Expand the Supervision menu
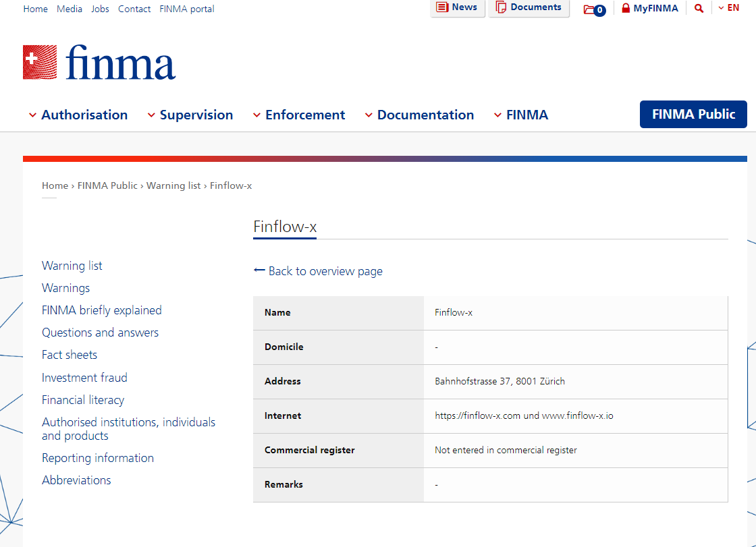The height and width of the screenshot is (547, 756). coord(190,115)
